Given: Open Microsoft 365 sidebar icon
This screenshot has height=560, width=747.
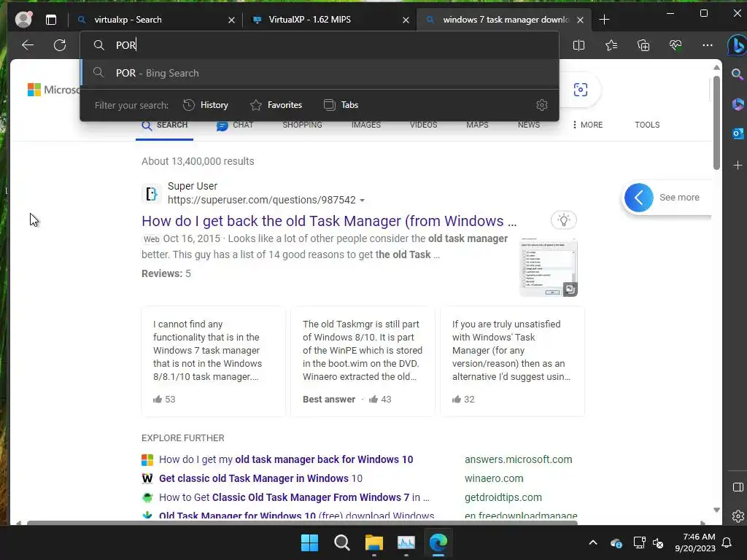Looking at the screenshot, I should tap(738, 104).
